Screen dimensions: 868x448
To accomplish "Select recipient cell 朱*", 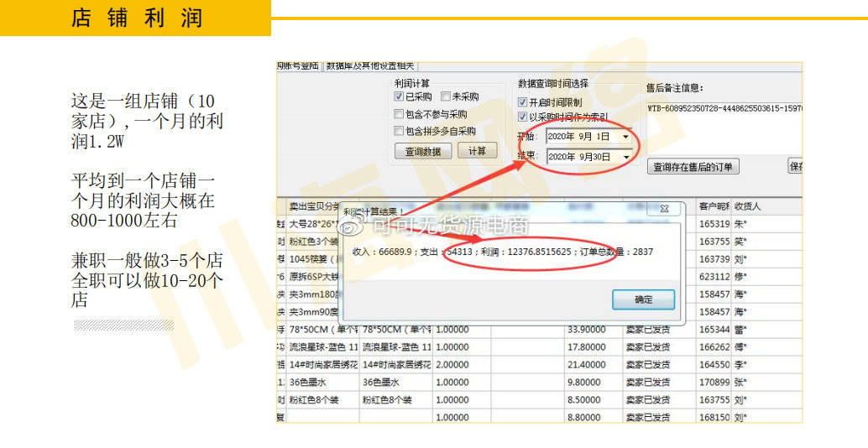I will click(766, 224).
